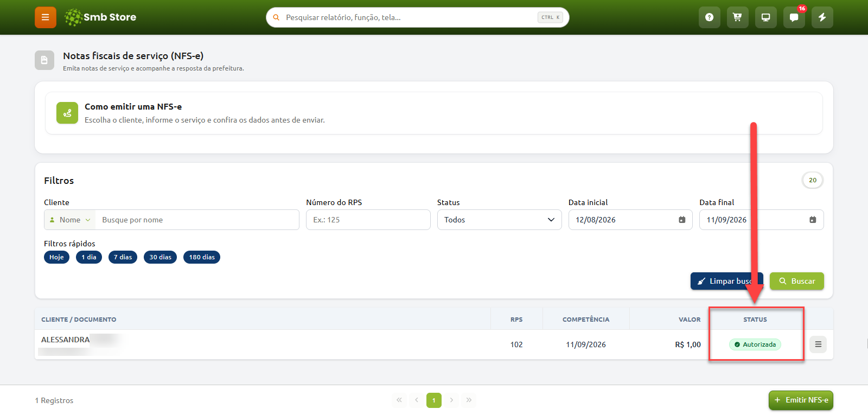The image size is (868, 415).
Task: Click the Emitir NFS-e button
Action: point(801,400)
